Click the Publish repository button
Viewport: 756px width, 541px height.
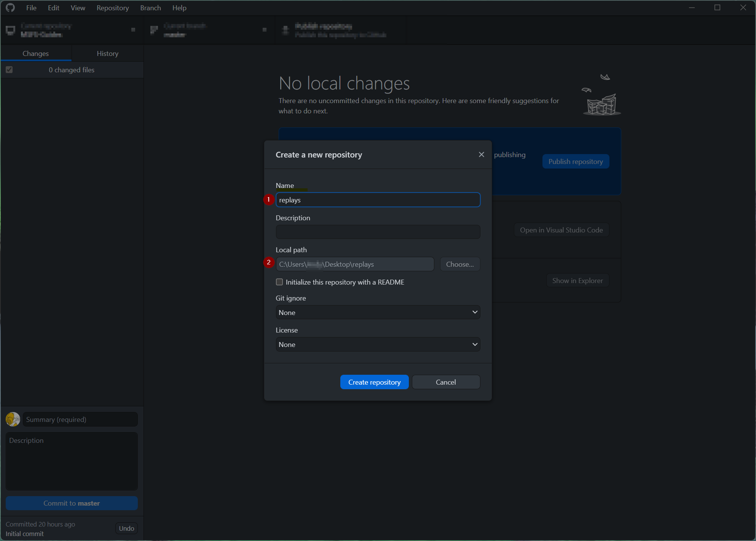coord(576,161)
